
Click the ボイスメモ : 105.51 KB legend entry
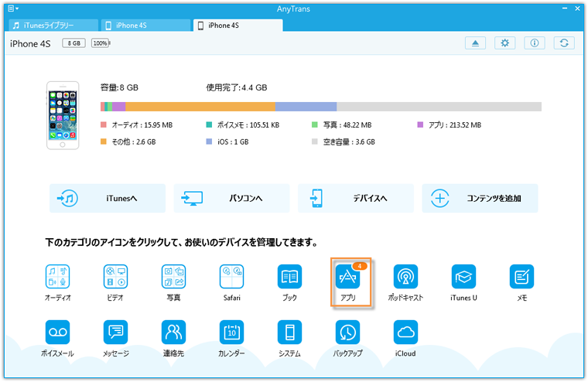[x=243, y=124]
